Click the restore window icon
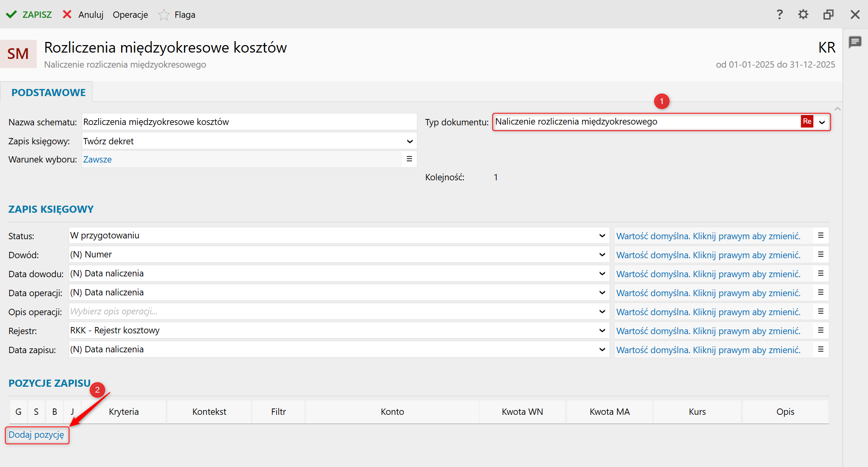Screen dimensions: 868x467 (x=828, y=15)
